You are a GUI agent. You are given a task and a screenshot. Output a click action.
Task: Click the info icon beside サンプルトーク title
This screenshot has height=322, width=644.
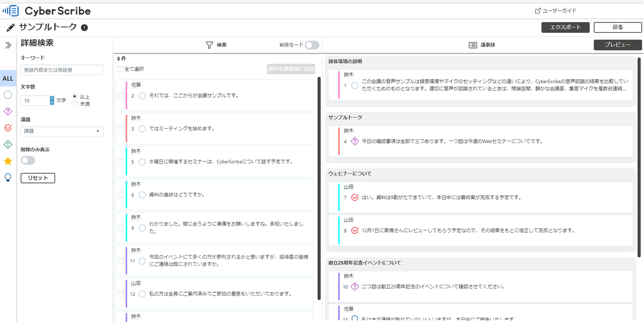pos(84,27)
